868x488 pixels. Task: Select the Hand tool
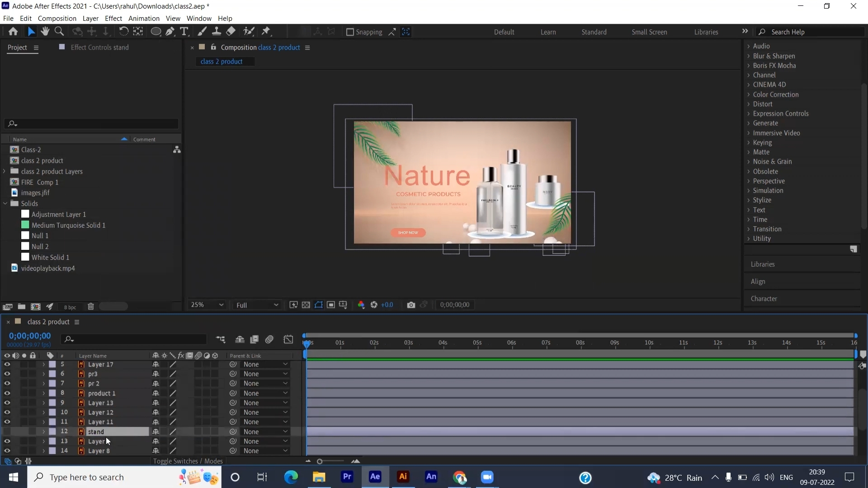[x=45, y=31]
